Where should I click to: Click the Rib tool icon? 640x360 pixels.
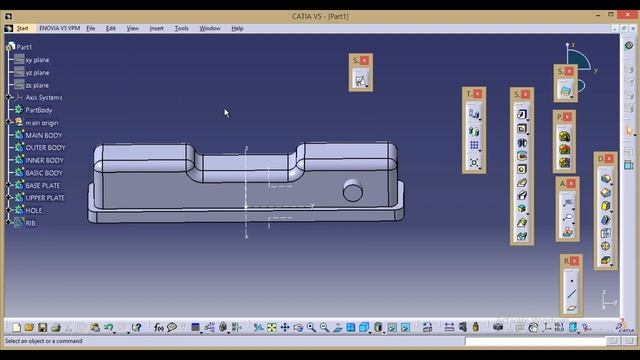pos(522,182)
